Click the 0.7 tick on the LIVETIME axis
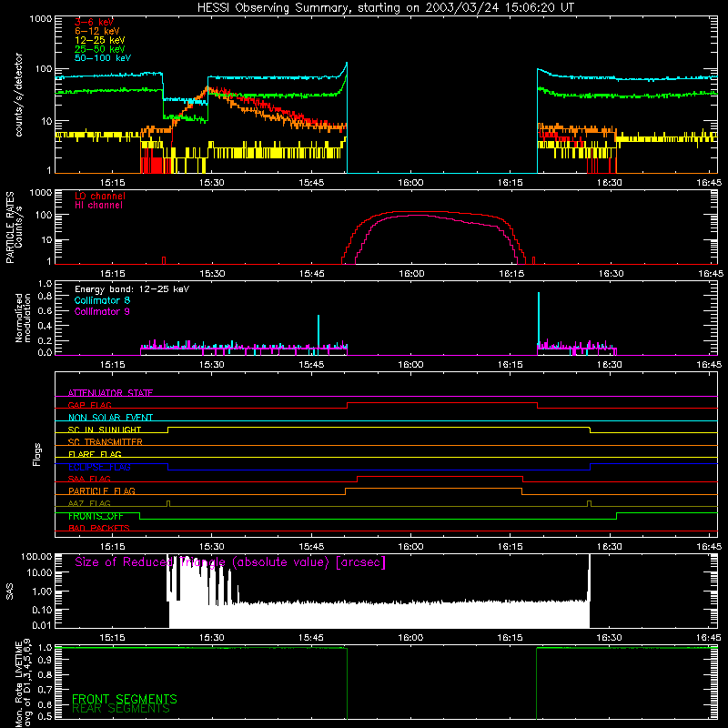Viewport: 728px width, 728px height. pyautogui.click(x=45, y=690)
